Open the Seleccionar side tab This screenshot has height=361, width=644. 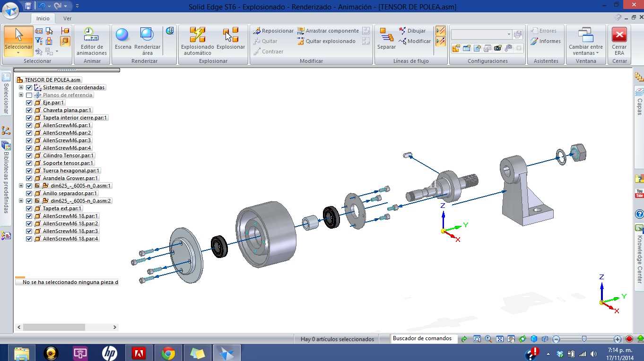point(6,94)
